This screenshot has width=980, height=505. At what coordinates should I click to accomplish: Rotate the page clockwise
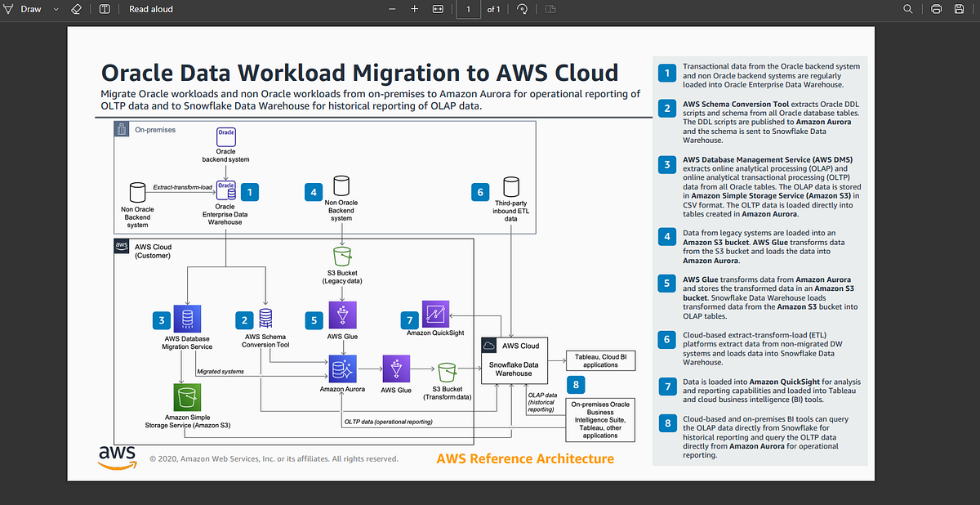(521, 9)
